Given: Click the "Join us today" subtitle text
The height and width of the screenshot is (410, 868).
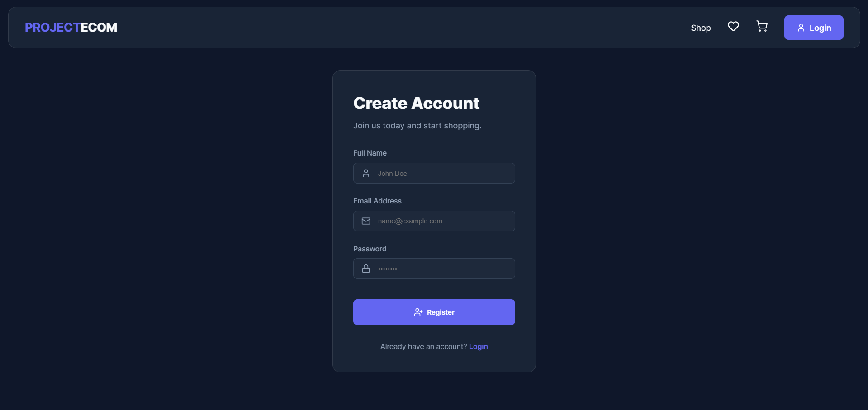Looking at the screenshot, I should 417,125.
